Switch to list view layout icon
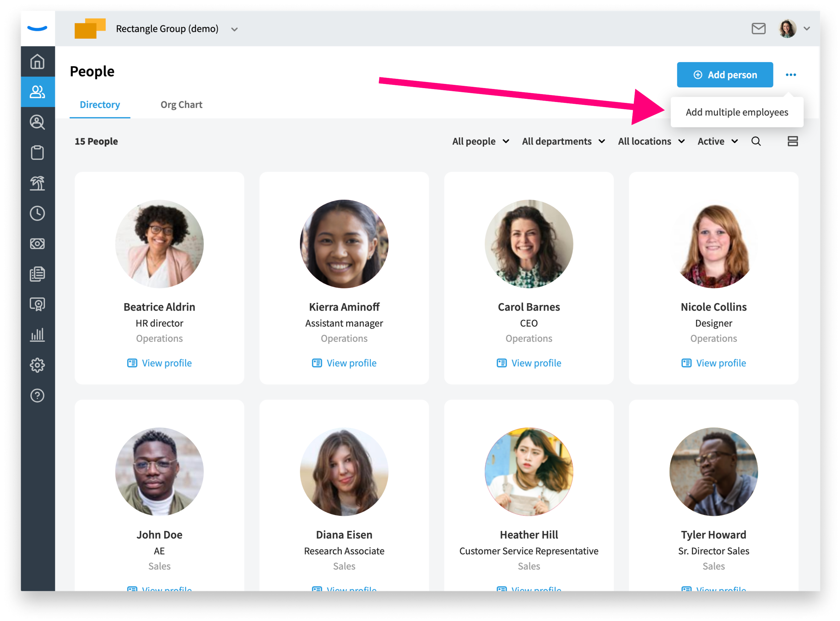840x621 pixels. [x=793, y=141]
